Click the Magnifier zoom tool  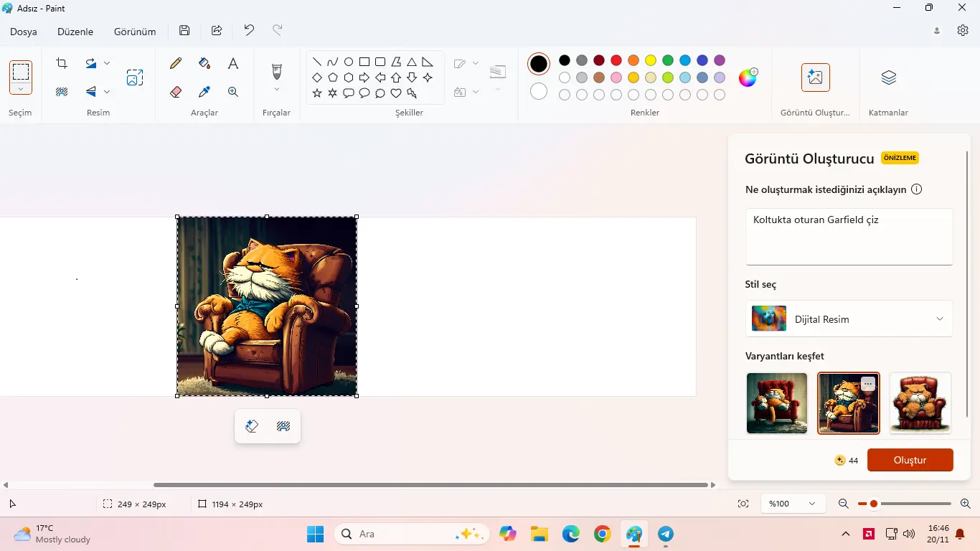point(233,92)
